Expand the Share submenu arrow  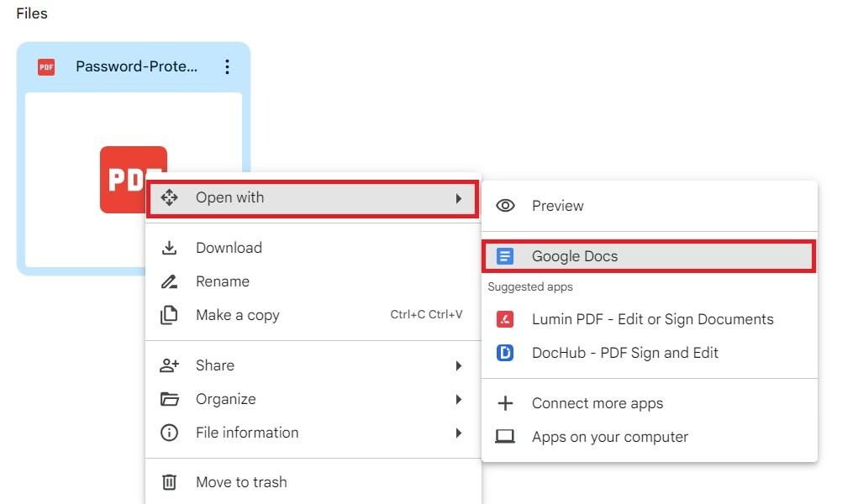tap(459, 365)
